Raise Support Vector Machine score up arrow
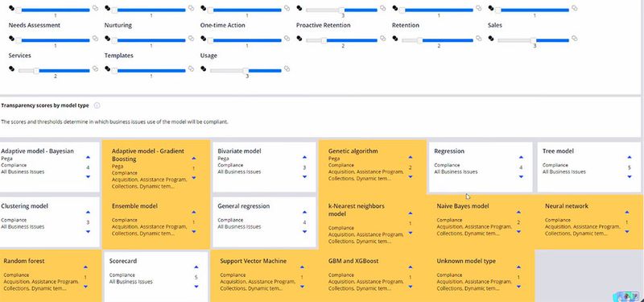The height and width of the screenshot is (302, 644). pyautogui.click(x=302, y=267)
